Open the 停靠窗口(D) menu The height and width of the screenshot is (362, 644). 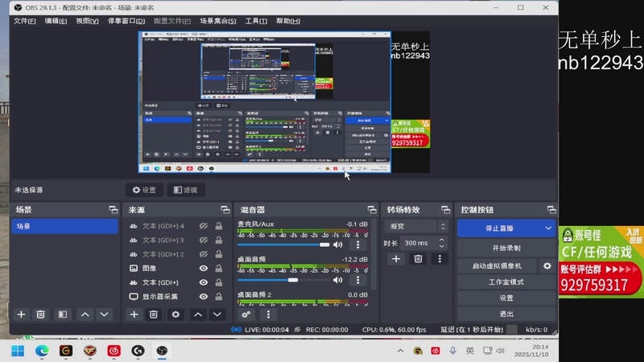(x=126, y=21)
